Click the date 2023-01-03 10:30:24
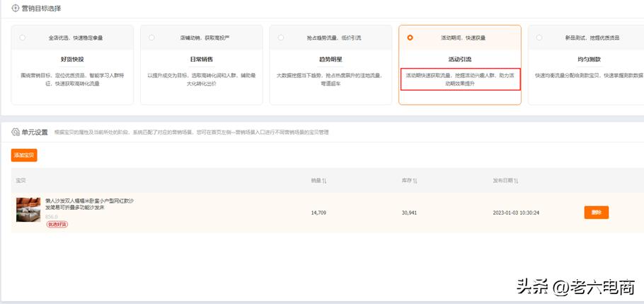 coord(516,213)
